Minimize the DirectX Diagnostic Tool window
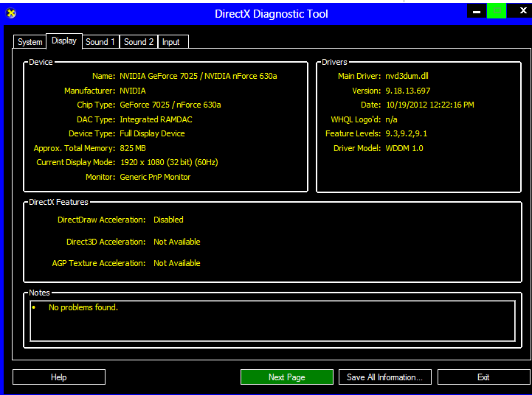 tap(477, 11)
